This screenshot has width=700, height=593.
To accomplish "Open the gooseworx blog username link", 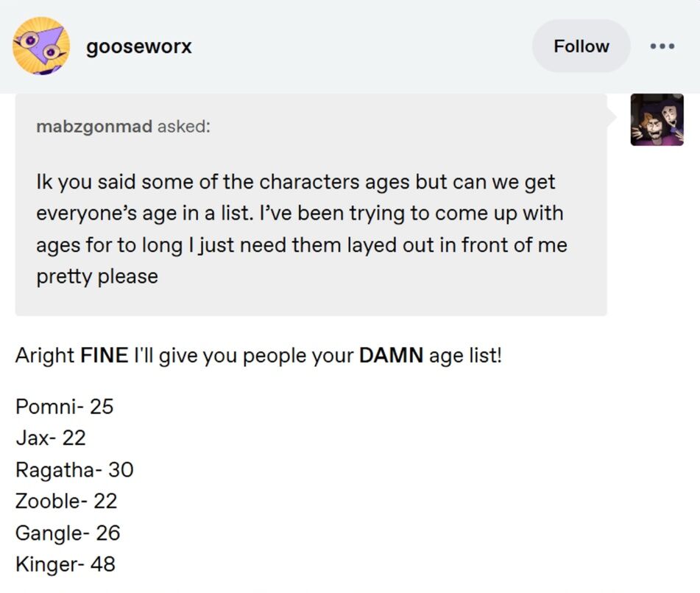I will click(139, 46).
